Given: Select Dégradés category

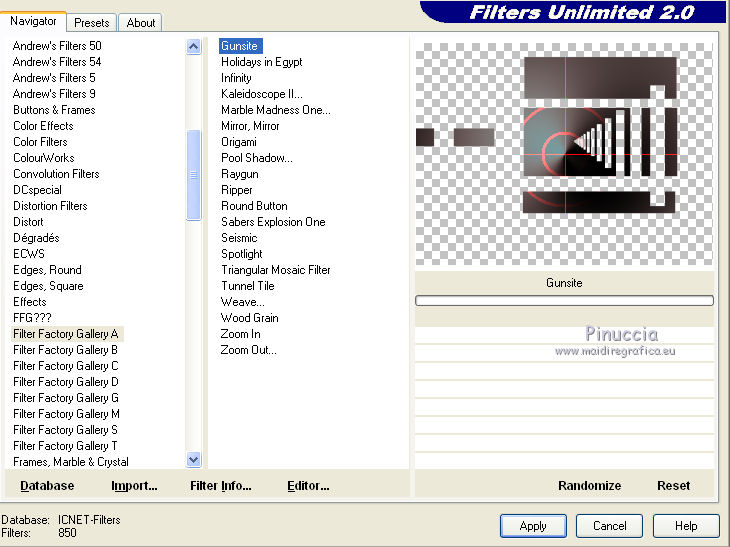Looking at the screenshot, I should pos(36,238).
